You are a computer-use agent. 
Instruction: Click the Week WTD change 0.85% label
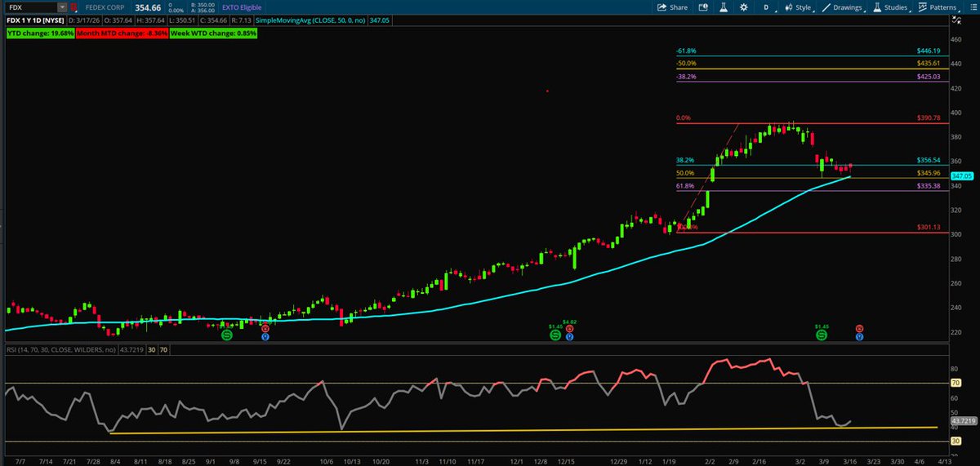[214, 33]
